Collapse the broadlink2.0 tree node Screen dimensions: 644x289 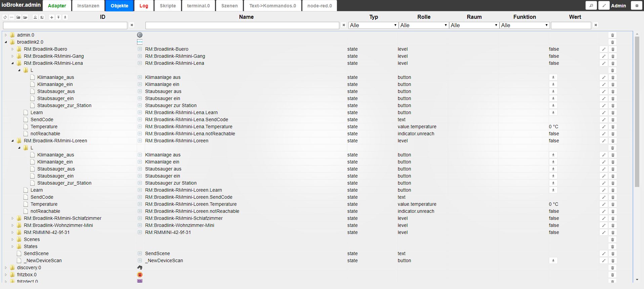6,42
